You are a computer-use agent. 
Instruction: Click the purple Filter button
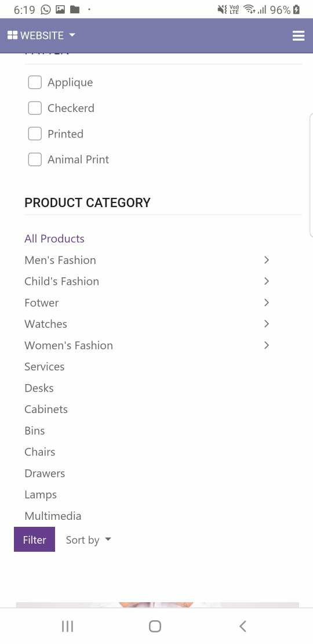click(x=34, y=539)
